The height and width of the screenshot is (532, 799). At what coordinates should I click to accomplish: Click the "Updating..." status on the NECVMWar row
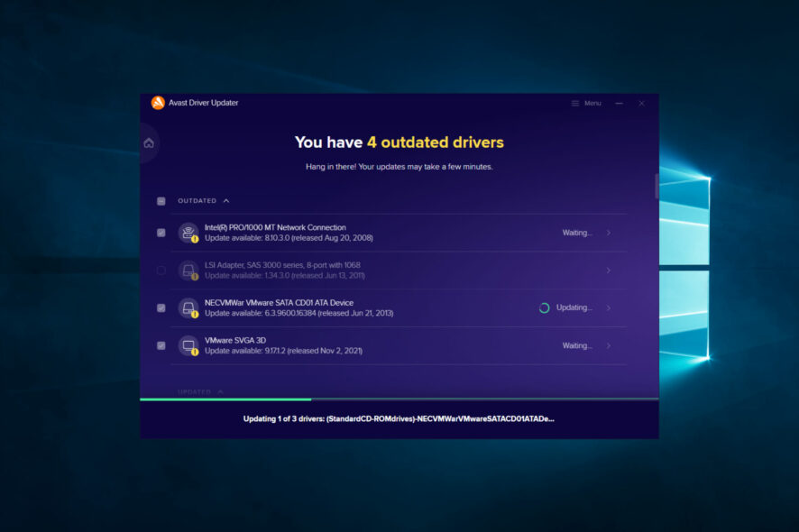pos(574,307)
